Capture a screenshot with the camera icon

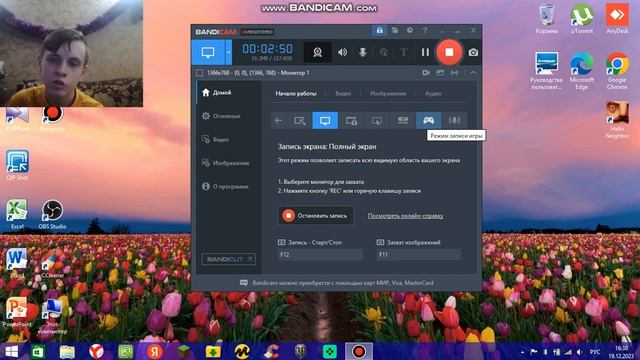pos(473,52)
